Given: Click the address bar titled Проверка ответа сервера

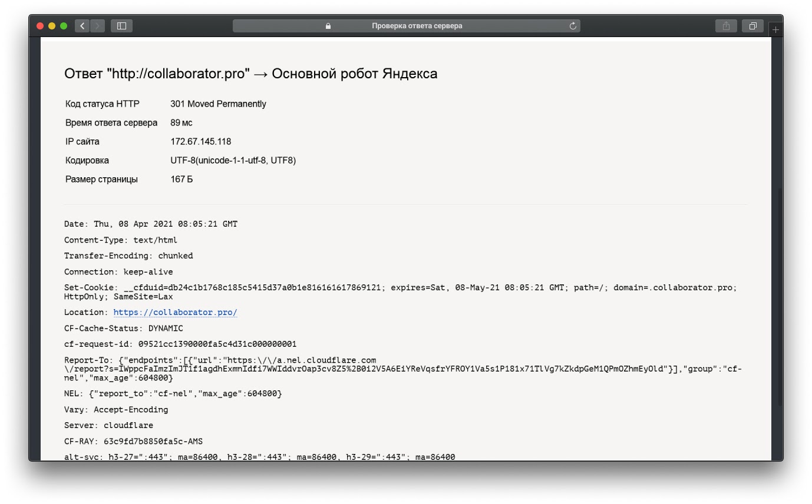Looking at the screenshot, I should pyautogui.click(x=407, y=26).
